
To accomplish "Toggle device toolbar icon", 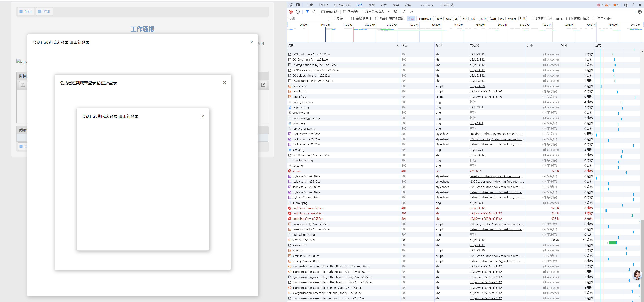I will point(298,5).
